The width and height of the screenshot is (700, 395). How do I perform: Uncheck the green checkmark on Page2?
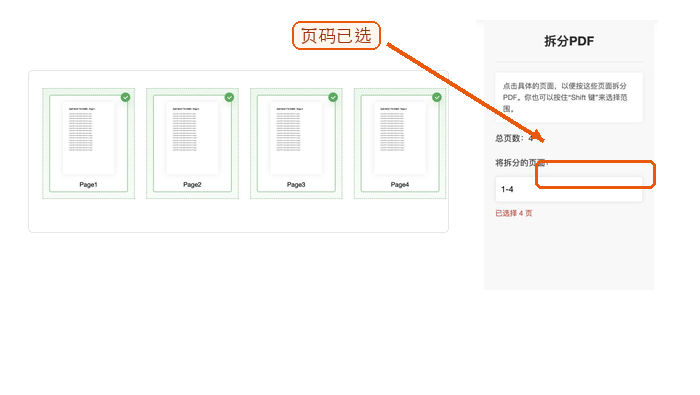pyautogui.click(x=229, y=97)
